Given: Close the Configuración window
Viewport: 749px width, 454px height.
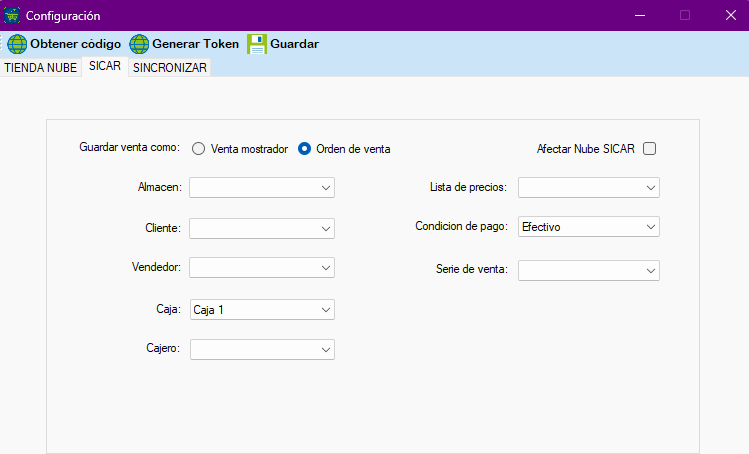Looking at the screenshot, I should click(730, 15).
